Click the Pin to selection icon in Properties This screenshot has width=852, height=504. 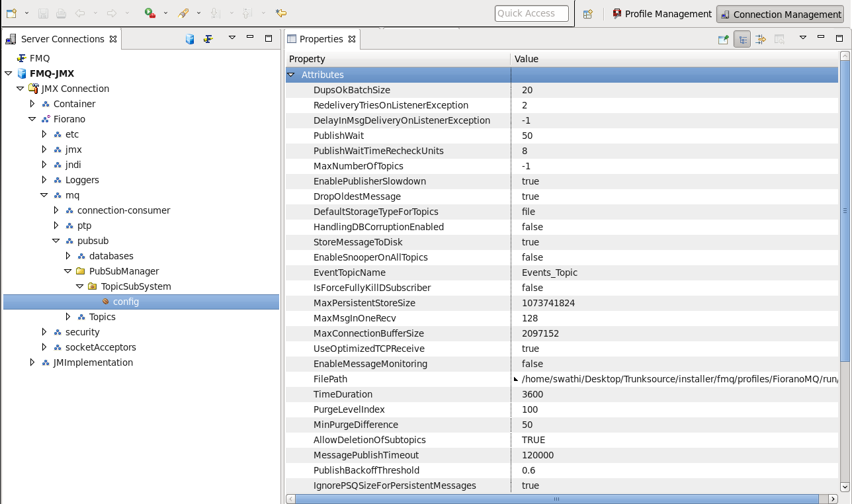(724, 40)
